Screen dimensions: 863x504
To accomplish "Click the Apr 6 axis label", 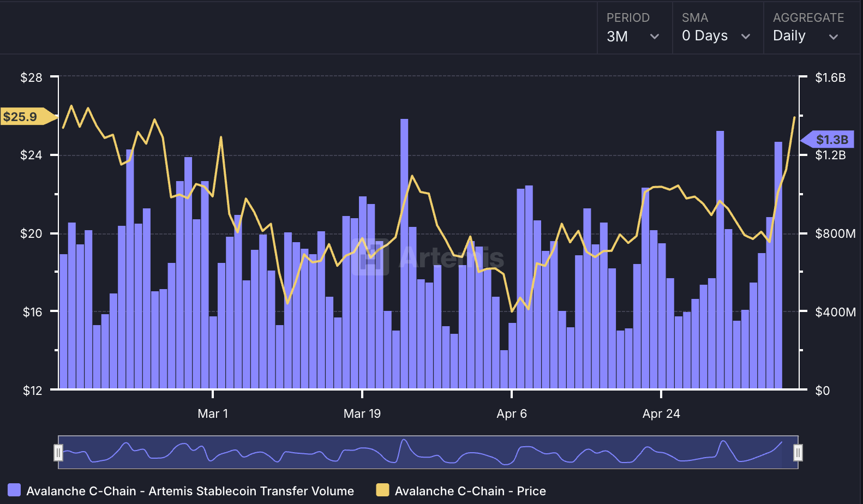I will click(512, 413).
